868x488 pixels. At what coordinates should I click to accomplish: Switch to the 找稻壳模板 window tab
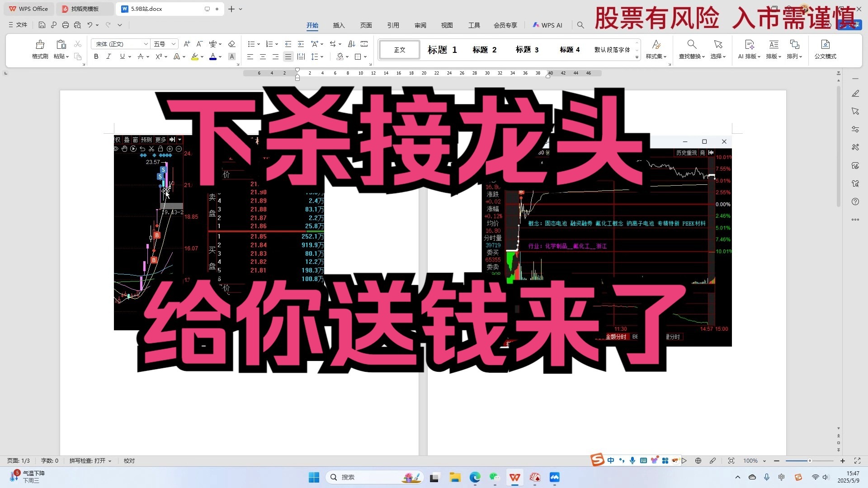pos(85,9)
